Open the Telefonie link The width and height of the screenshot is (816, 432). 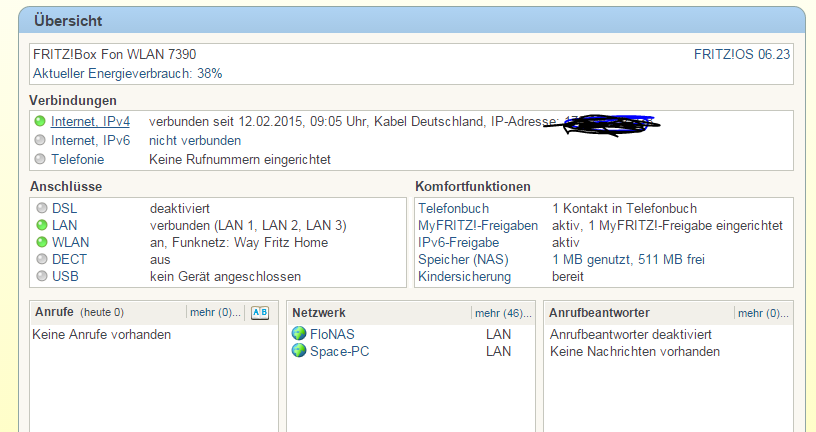tap(78, 159)
